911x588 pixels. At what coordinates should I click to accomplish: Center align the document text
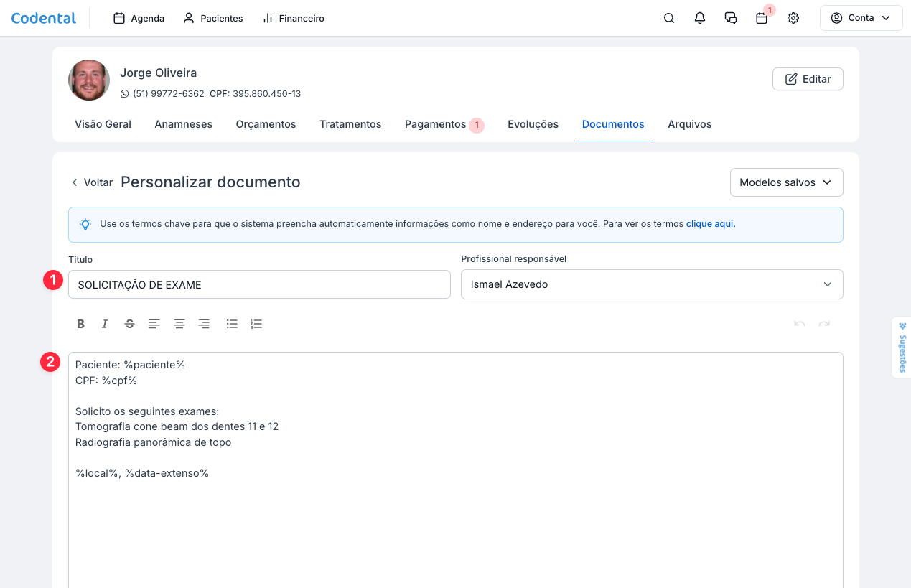click(179, 324)
